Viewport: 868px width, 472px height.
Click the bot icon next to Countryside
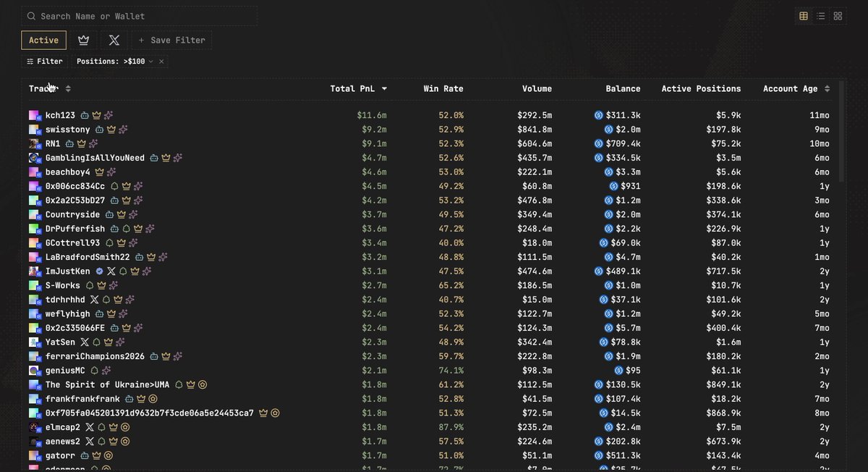click(x=109, y=214)
